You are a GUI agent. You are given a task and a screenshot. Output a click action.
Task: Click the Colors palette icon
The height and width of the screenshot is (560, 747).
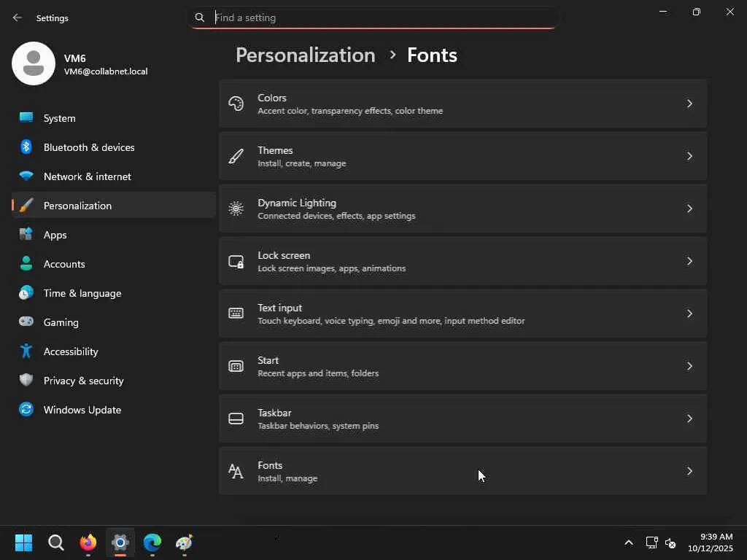pyautogui.click(x=236, y=104)
